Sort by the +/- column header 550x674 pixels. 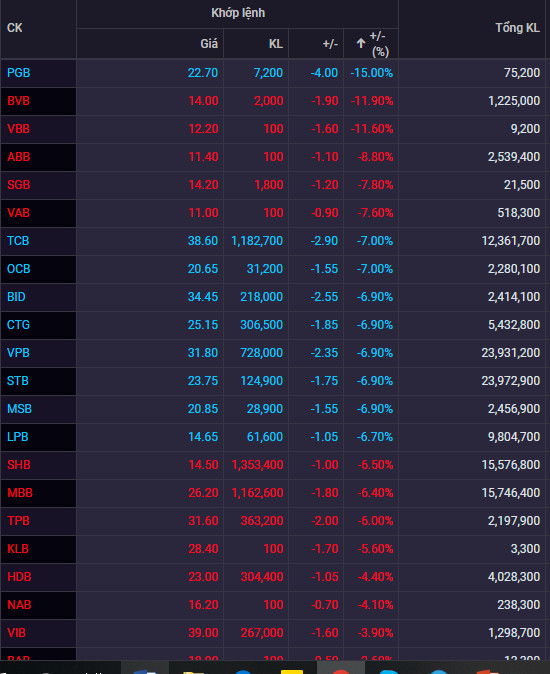330,44
